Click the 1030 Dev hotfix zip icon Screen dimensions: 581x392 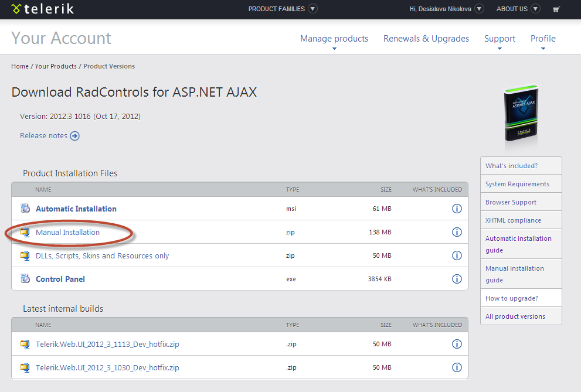pos(25,367)
